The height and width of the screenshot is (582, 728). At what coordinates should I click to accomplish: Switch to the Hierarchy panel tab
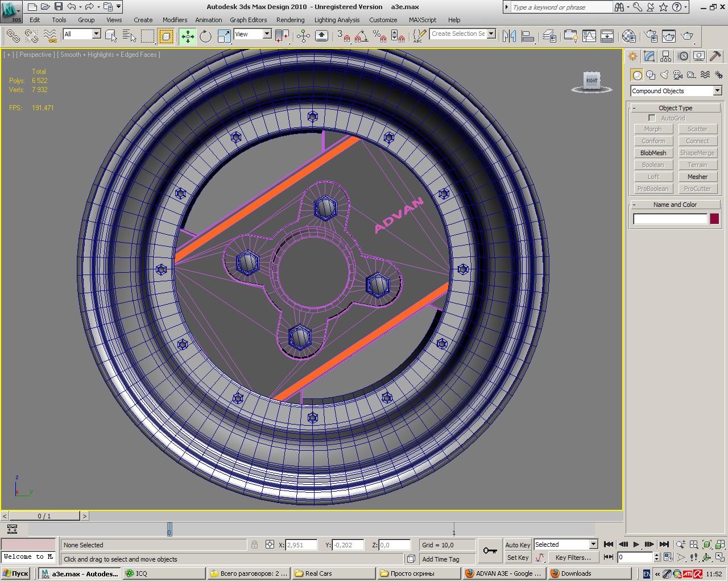pyautogui.click(x=666, y=56)
